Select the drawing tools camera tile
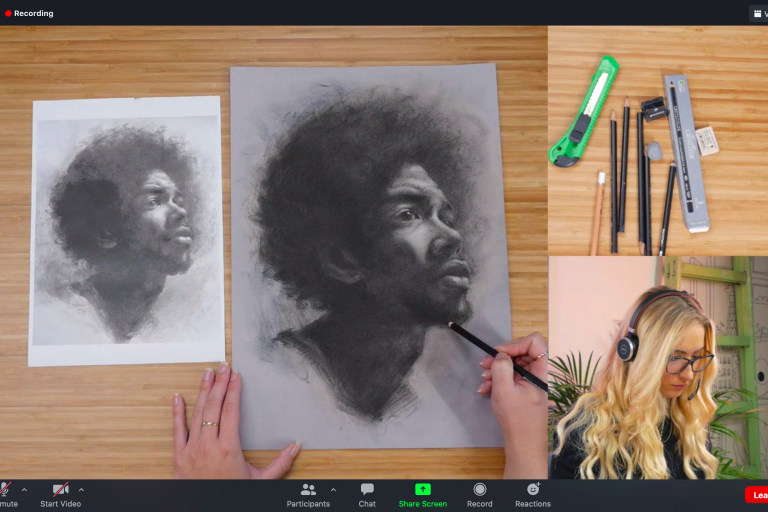Screen dimensions: 768x512 point(657,140)
